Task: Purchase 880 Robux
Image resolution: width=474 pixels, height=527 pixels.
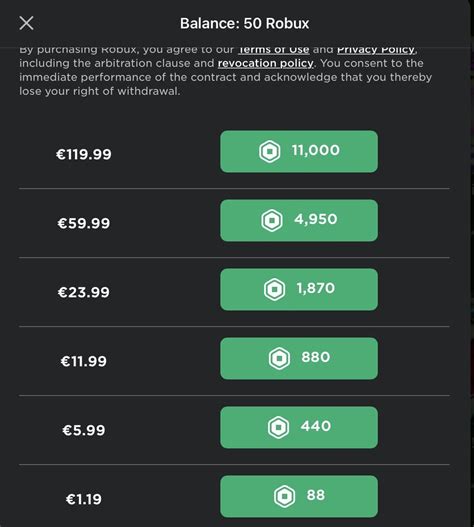Action: [299, 359]
